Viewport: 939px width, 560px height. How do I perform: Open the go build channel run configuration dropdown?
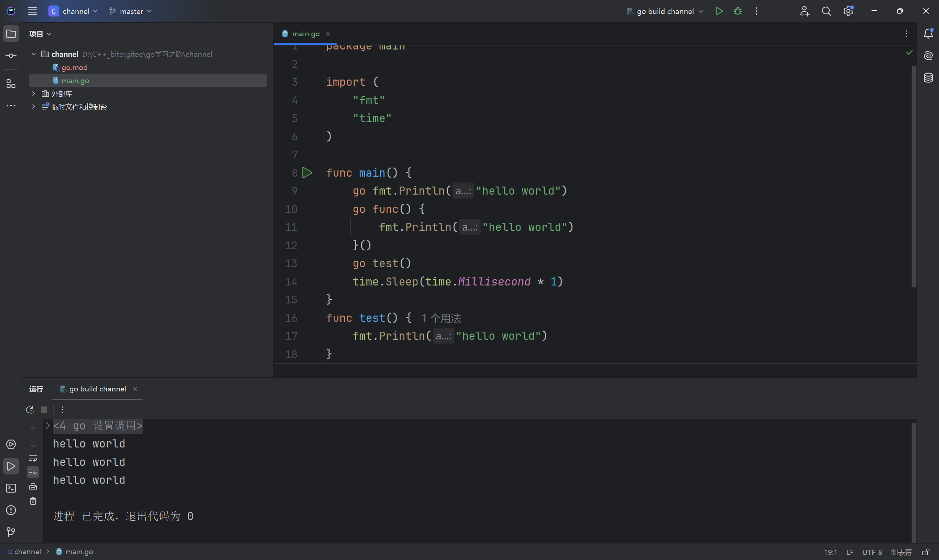(x=665, y=11)
